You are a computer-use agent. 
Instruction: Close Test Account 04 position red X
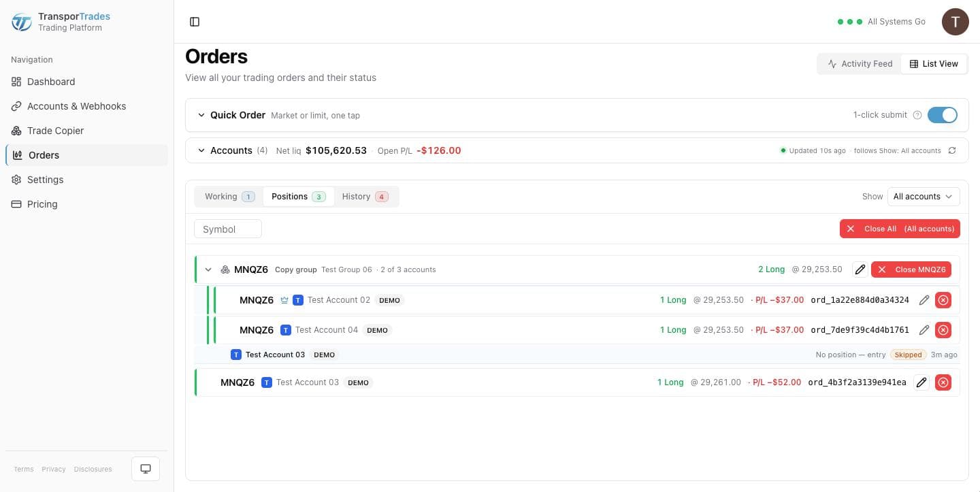click(x=943, y=330)
